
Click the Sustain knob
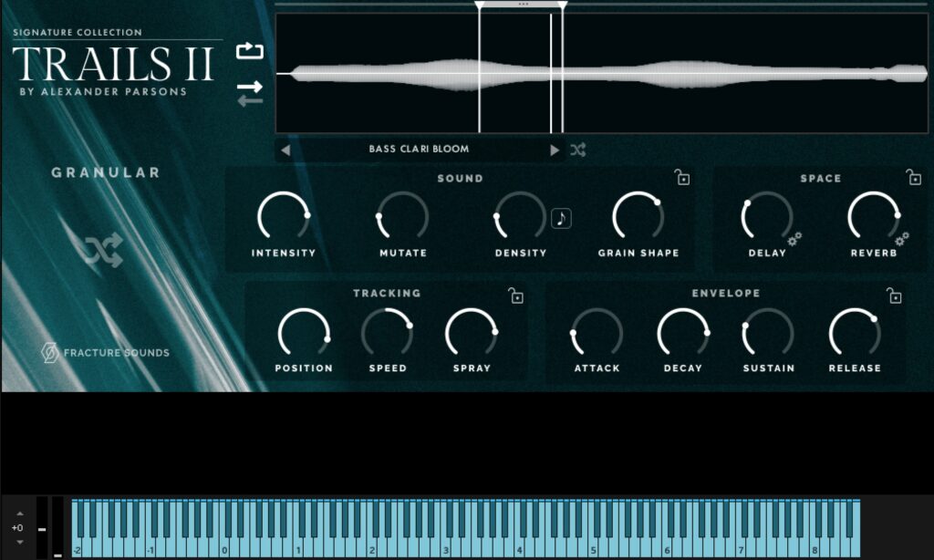pos(768,334)
